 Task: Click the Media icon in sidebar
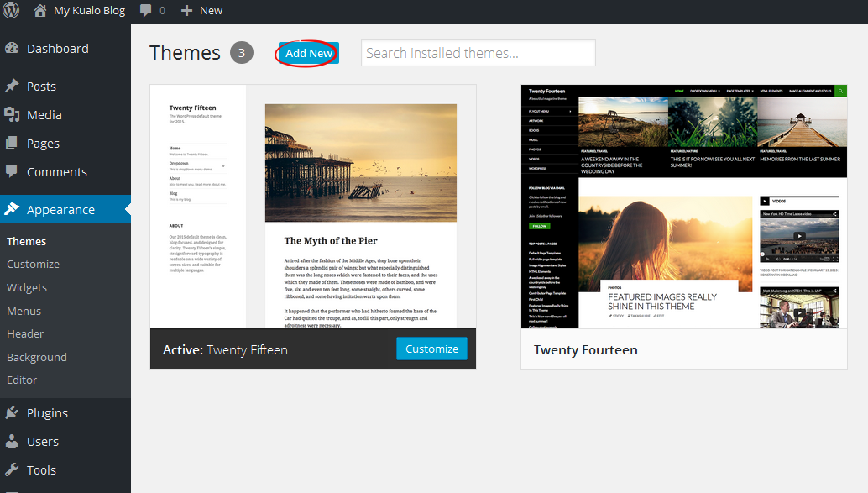point(12,115)
